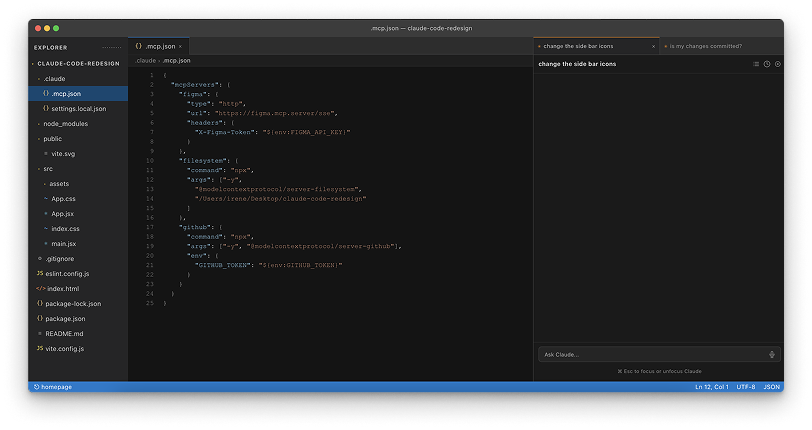
Task: Collapse the CLAUDE-CODE-REDESIGN root folder
Action: [33, 64]
